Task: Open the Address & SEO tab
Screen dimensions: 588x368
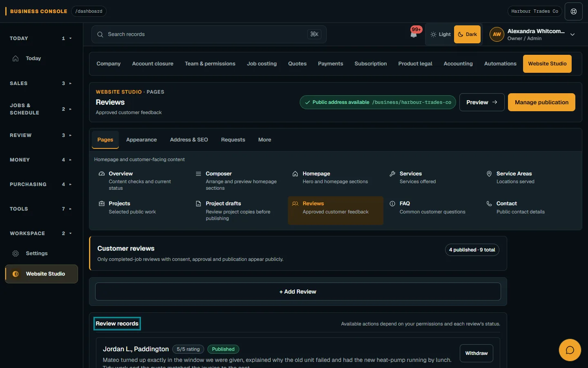Action: pos(189,140)
